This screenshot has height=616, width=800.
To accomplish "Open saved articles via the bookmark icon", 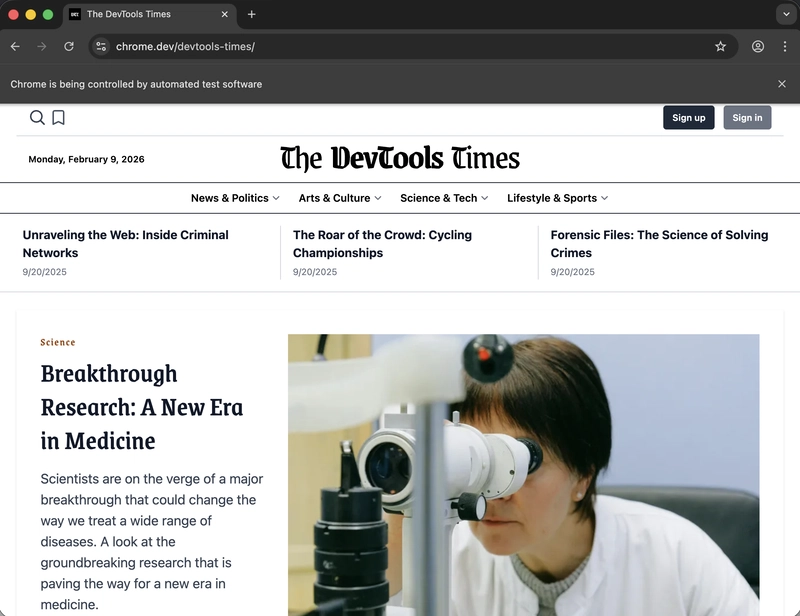I will tap(59, 118).
